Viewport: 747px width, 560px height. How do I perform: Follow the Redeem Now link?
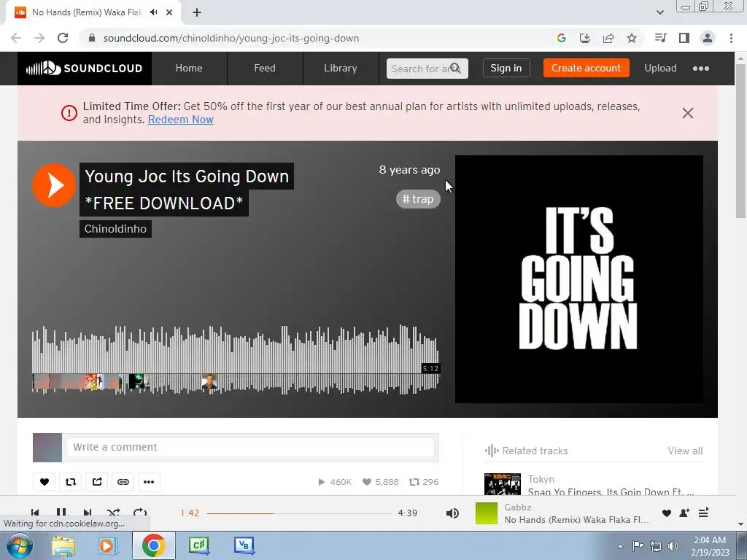(181, 120)
